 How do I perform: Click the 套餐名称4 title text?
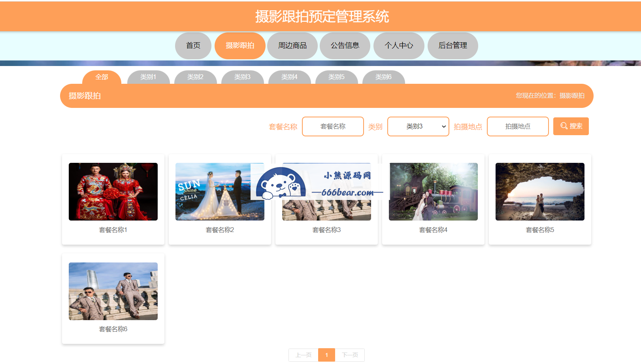433,230
